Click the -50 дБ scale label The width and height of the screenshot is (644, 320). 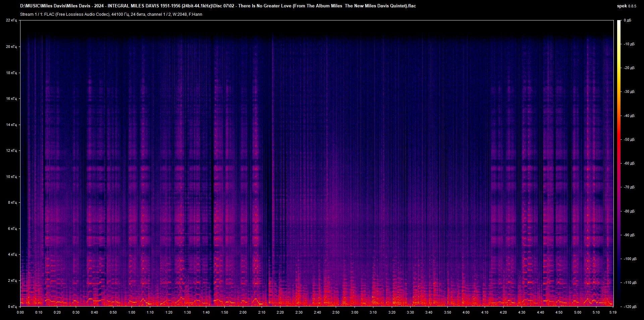(x=629, y=139)
